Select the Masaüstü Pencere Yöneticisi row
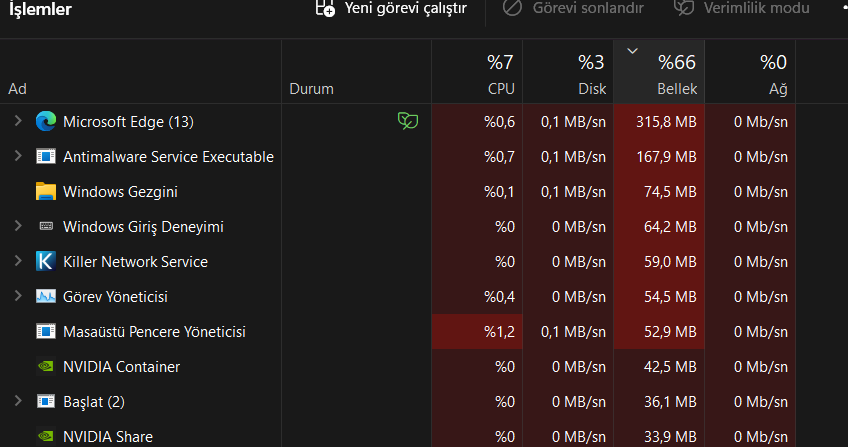This screenshot has height=447, width=848. [x=154, y=332]
